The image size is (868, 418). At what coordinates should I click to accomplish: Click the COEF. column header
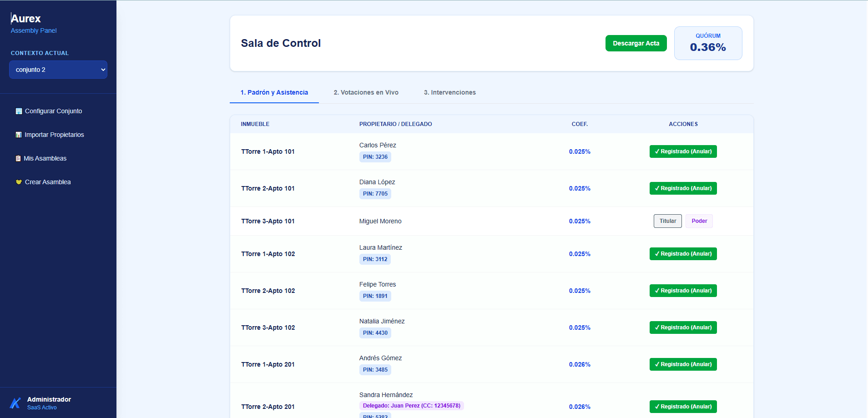click(x=580, y=124)
